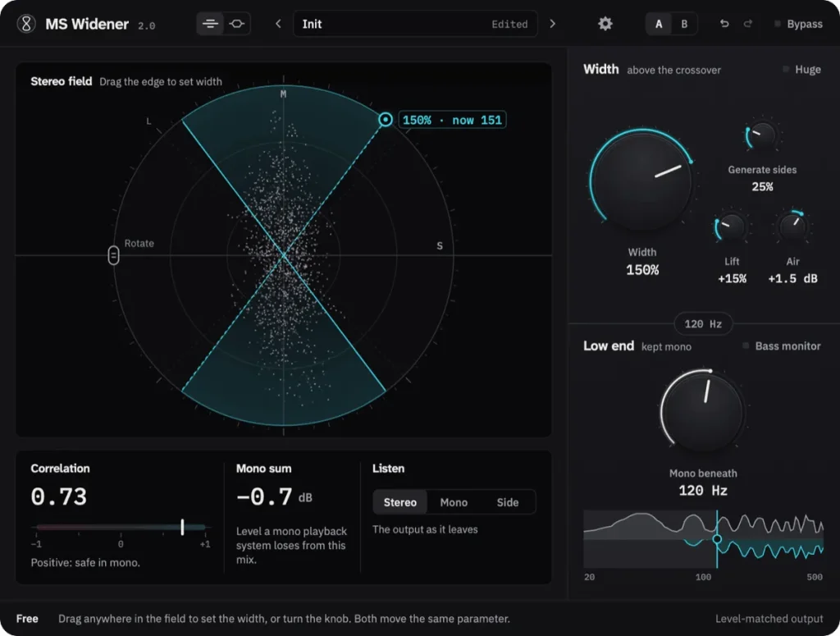Enable Huge width mode
Screen dimensions: 840x636
coord(802,70)
